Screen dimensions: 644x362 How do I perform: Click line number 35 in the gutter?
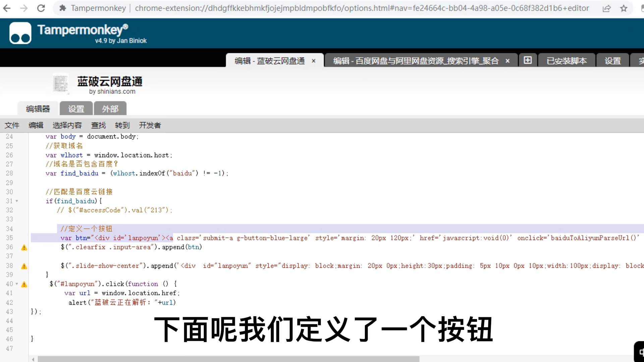point(9,238)
